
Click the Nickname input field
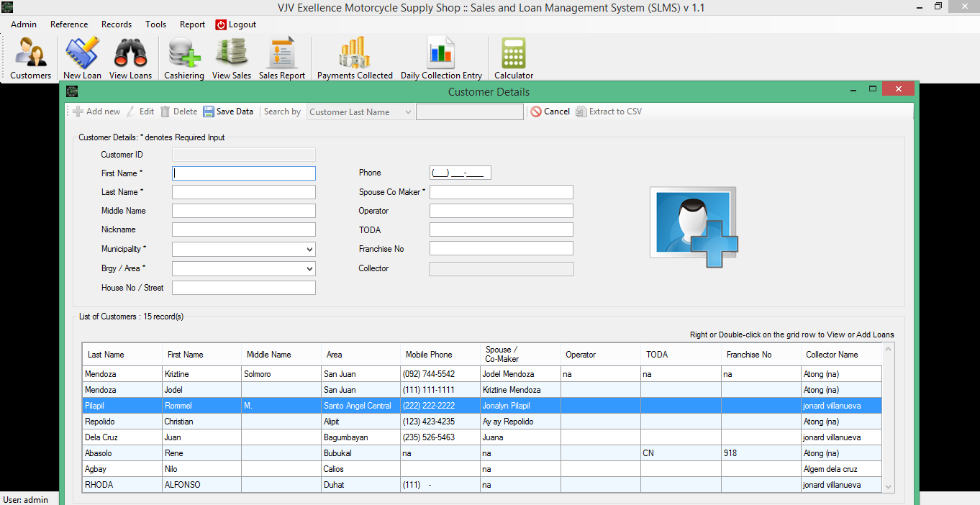pyautogui.click(x=244, y=229)
